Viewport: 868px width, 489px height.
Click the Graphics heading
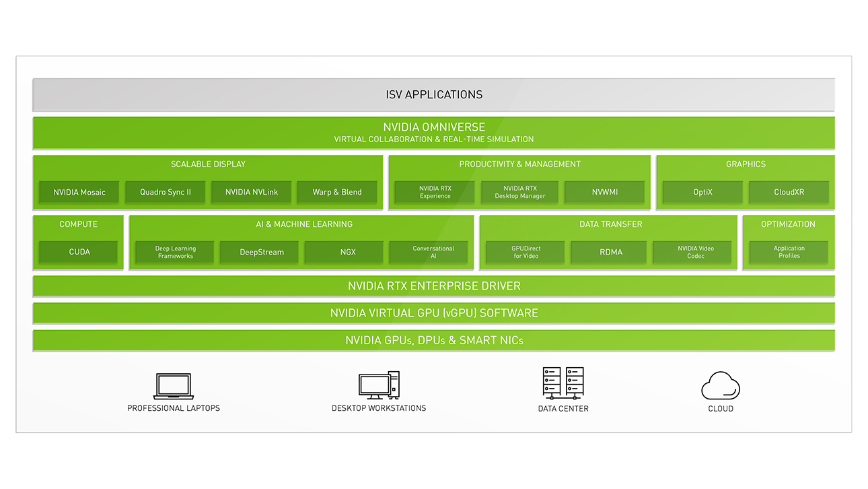point(746,164)
